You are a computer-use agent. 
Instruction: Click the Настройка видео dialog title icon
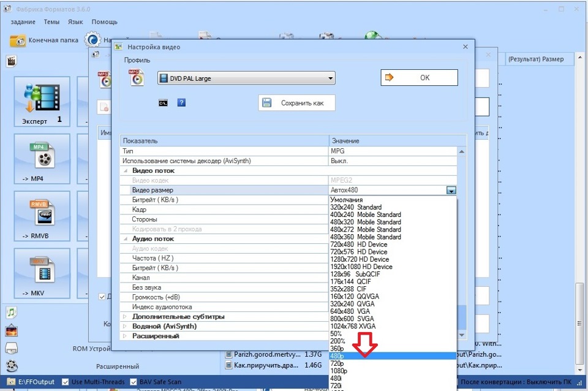pos(119,47)
